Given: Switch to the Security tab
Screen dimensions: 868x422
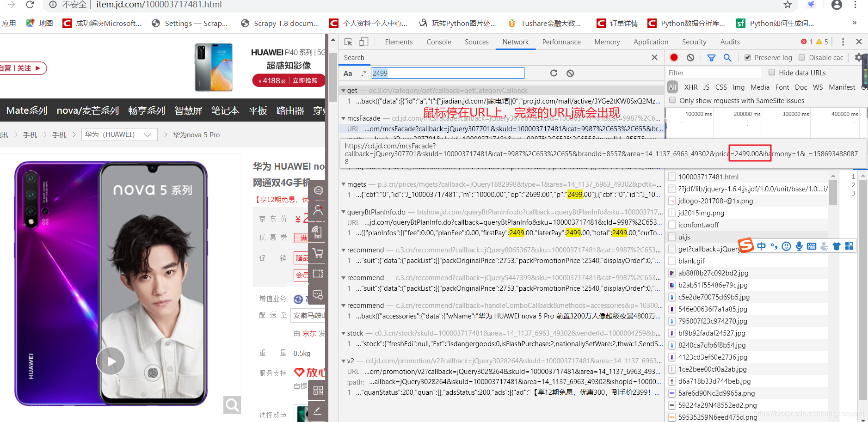Looking at the screenshot, I should tap(694, 42).
